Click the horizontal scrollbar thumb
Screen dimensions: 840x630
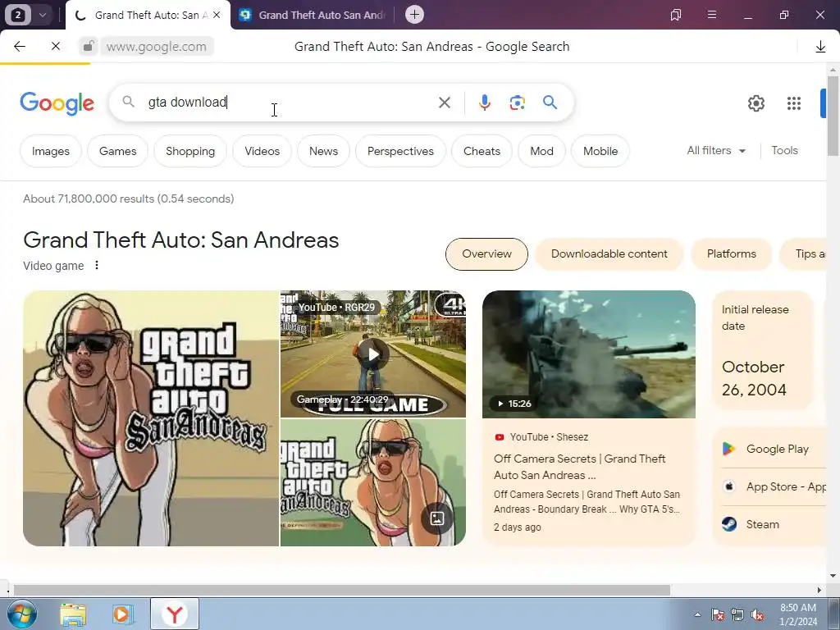tap(342, 590)
